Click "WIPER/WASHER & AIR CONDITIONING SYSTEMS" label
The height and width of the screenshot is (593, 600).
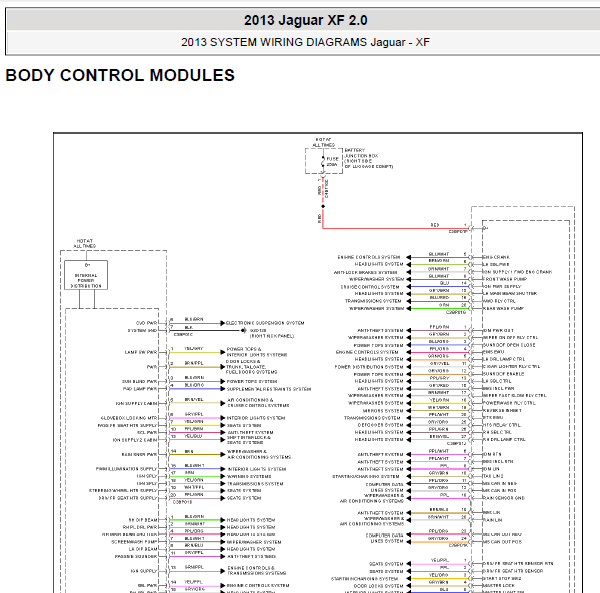pyautogui.click(x=259, y=454)
